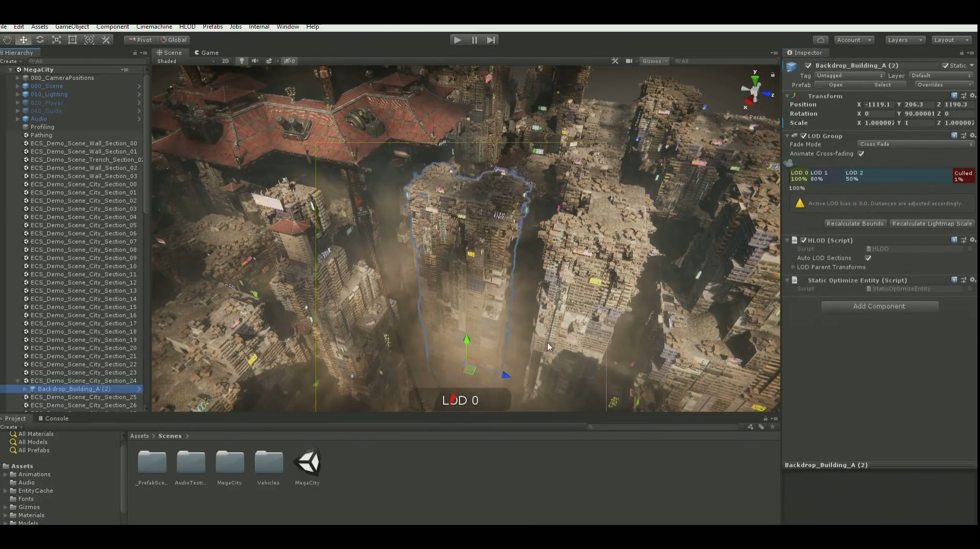Click Add Component button
Viewport: 980px width, 549px height.
coord(880,306)
